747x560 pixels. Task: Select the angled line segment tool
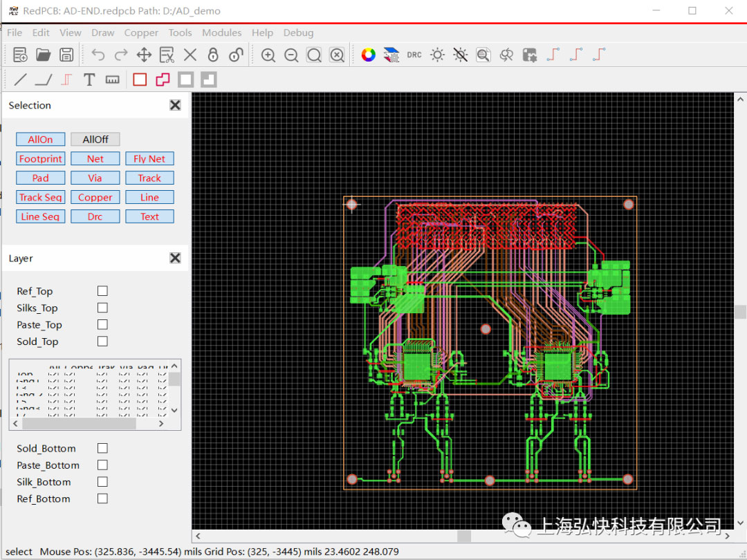44,80
